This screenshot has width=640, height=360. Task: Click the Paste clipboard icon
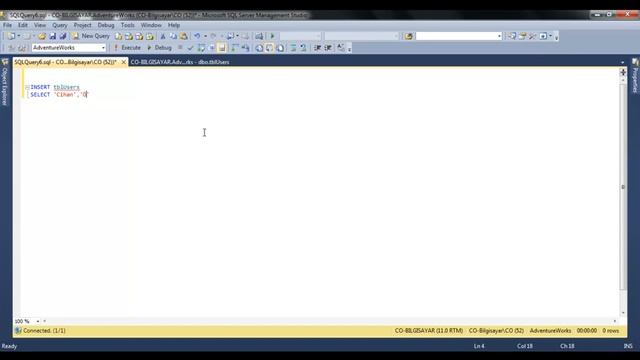pos(184,36)
